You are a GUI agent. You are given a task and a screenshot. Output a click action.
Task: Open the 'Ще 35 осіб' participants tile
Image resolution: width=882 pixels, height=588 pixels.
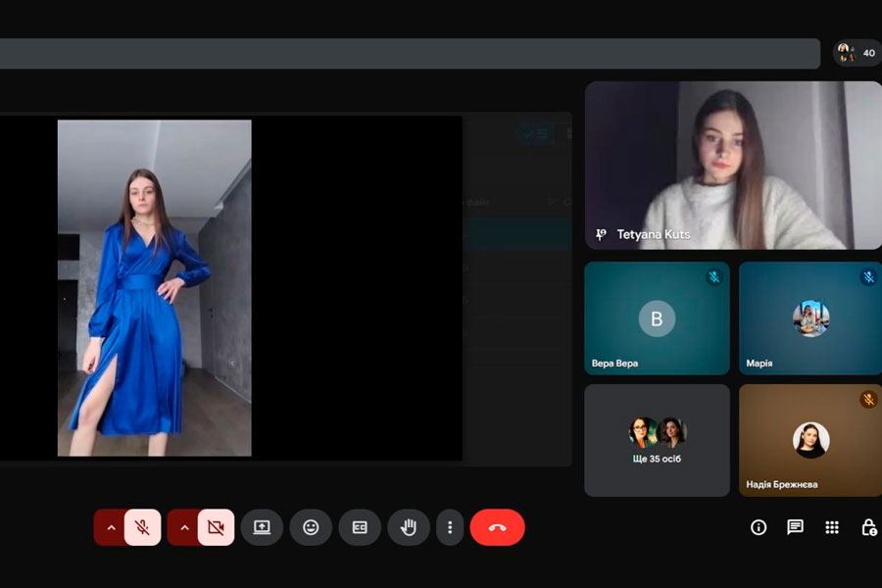pos(657,440)
